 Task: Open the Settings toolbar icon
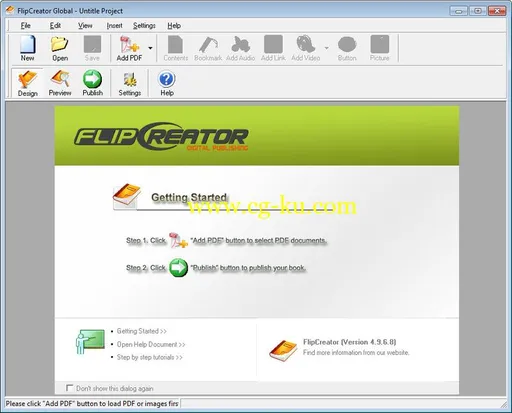click(130, 83)
